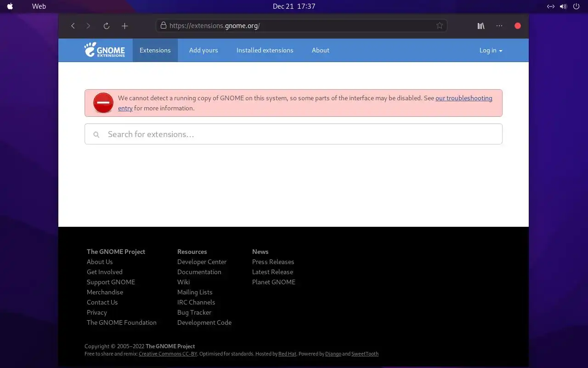The image size is (588, 368).
Task: Bookmark this page with the star icon
Action: pos(440,26)
